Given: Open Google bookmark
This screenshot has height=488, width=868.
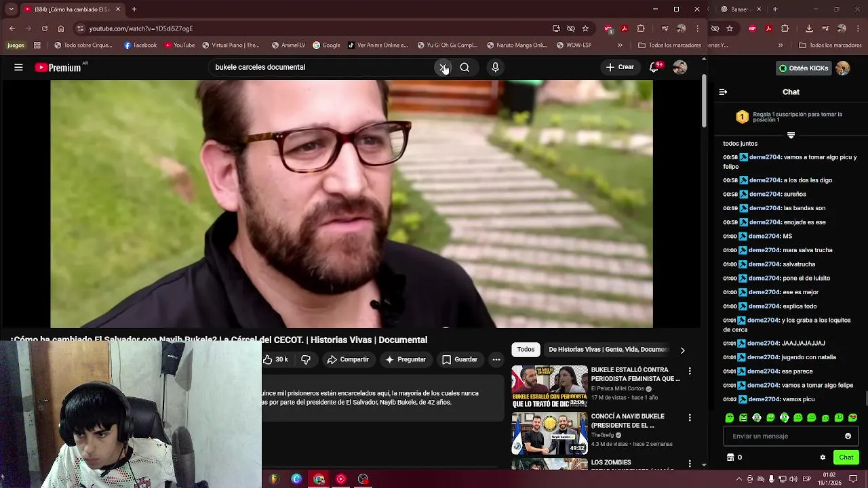Looking at the screenshot, I should click(327, 45).
